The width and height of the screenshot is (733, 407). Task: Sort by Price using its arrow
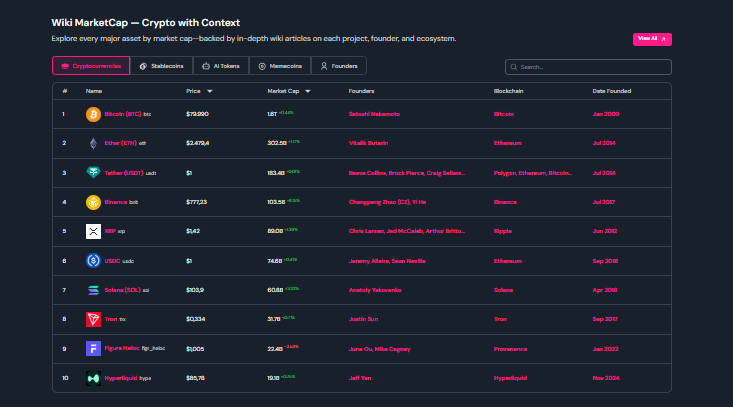click(x=209, y=91)
